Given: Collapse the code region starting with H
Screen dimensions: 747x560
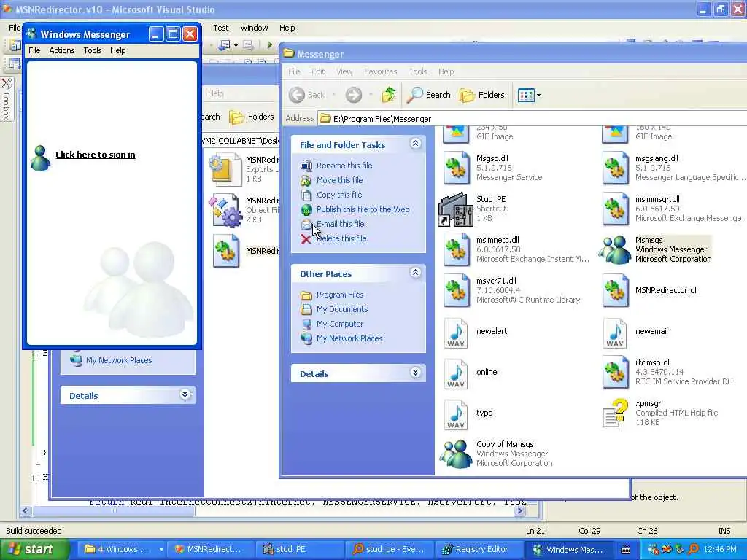Looking at the screenshot, I should 36,477.
